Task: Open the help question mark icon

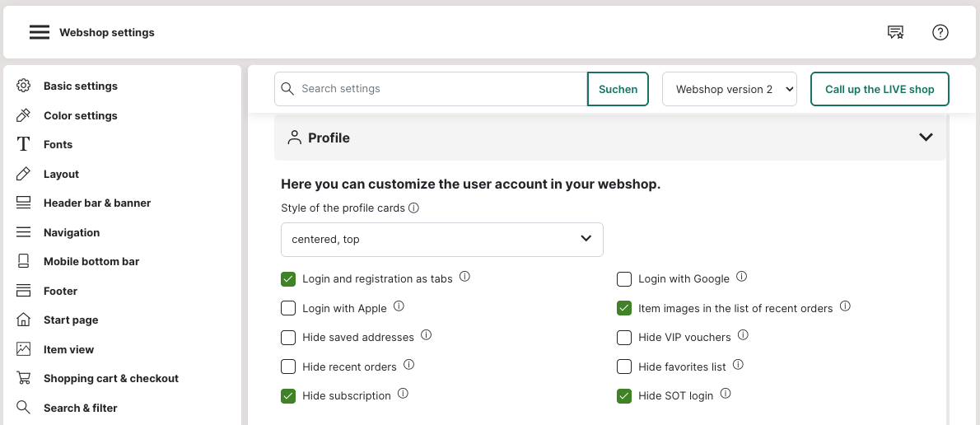Action: [940, 32]
